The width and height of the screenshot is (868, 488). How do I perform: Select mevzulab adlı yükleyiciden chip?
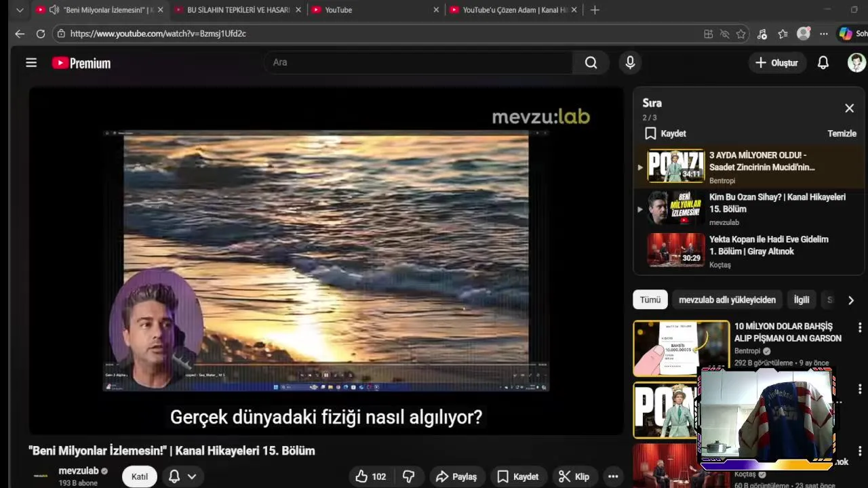pos(727,300)
